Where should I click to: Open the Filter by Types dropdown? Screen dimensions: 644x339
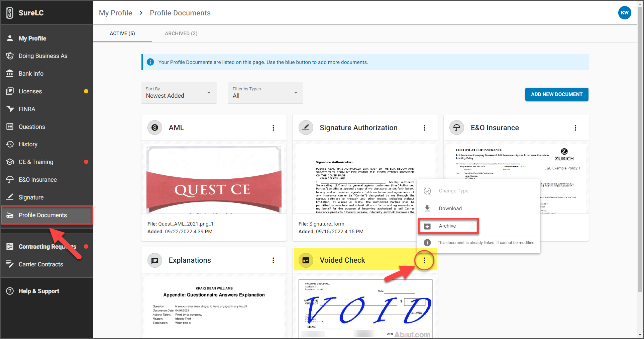pyautogui.click(x=266, y=92)
